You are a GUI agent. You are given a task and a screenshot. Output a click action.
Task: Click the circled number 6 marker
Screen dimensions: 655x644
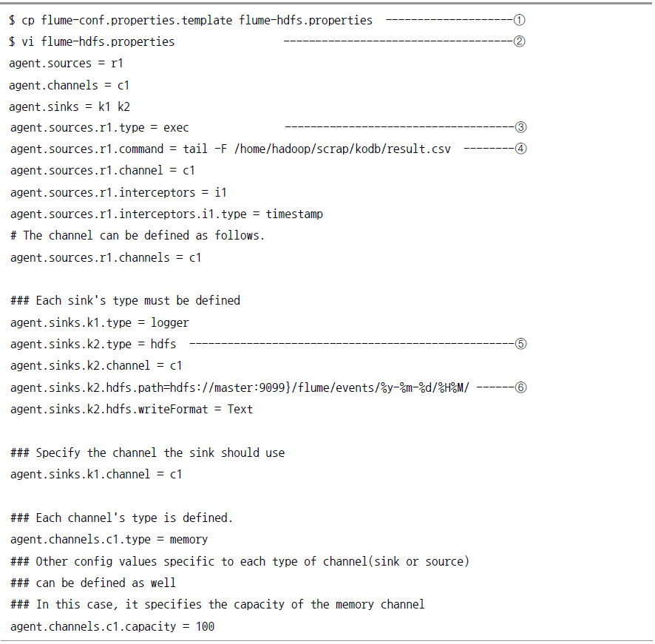520,387
